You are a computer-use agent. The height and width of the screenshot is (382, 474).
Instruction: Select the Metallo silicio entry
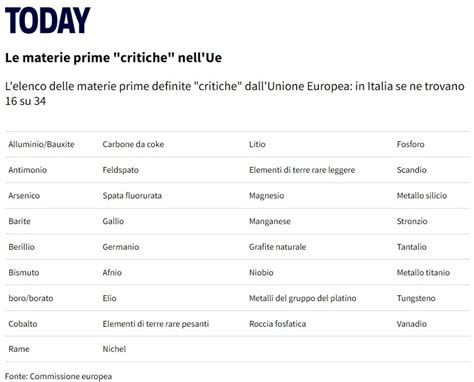point(422,196)
